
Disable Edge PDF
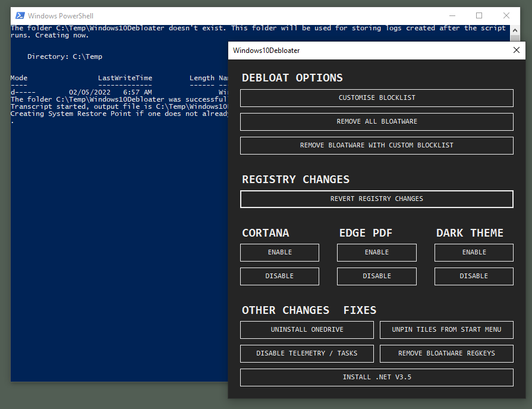[377, 276]
